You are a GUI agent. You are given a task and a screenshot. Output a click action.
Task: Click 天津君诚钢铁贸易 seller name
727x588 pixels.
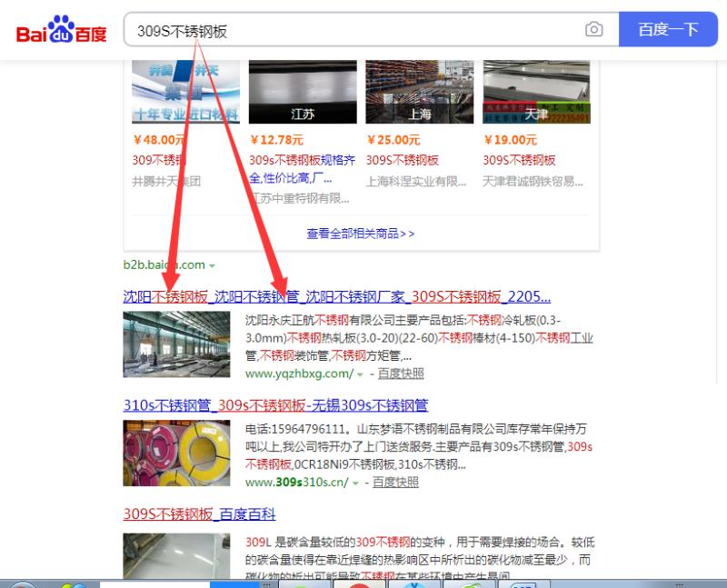click(533, 182)
